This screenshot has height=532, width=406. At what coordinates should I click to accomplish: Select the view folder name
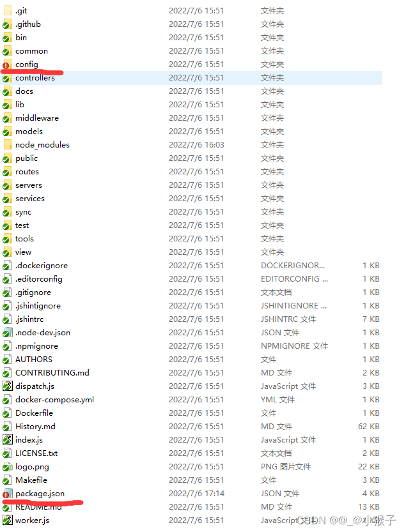click(x=24, y=252)
